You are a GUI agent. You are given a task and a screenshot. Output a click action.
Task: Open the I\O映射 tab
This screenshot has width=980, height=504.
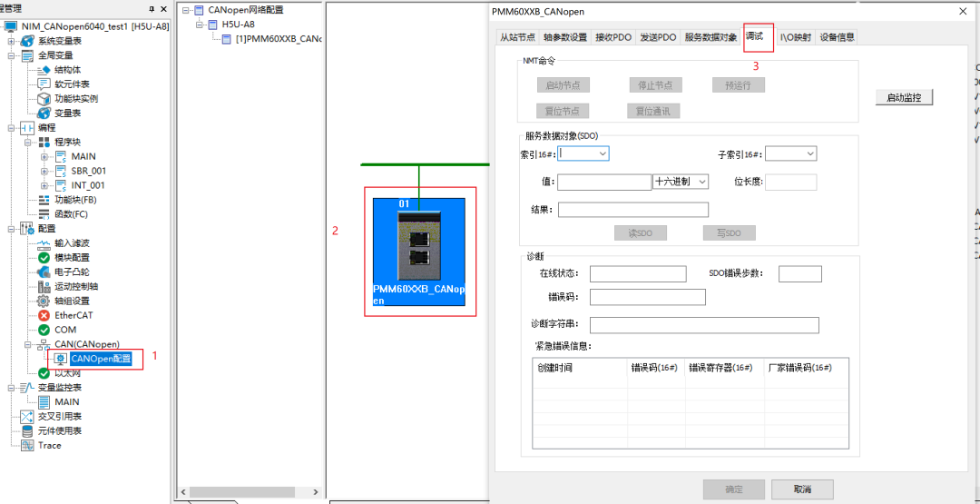[x=796, y=37]
